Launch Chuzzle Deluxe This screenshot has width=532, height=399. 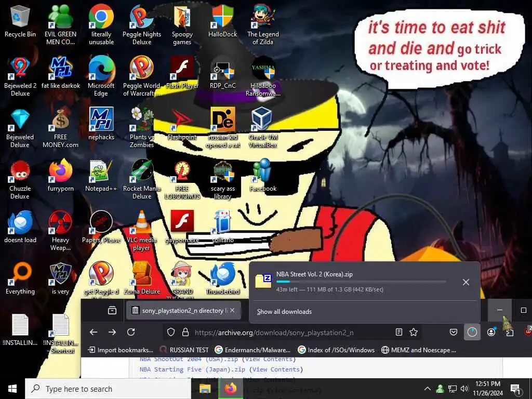click(x=20, y=179)
